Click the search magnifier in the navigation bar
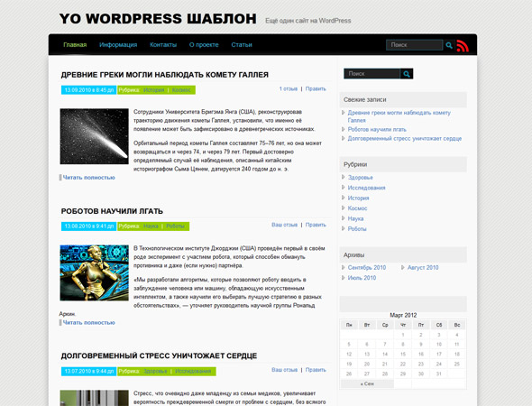 pyautogui.click(x=449, y=45)
